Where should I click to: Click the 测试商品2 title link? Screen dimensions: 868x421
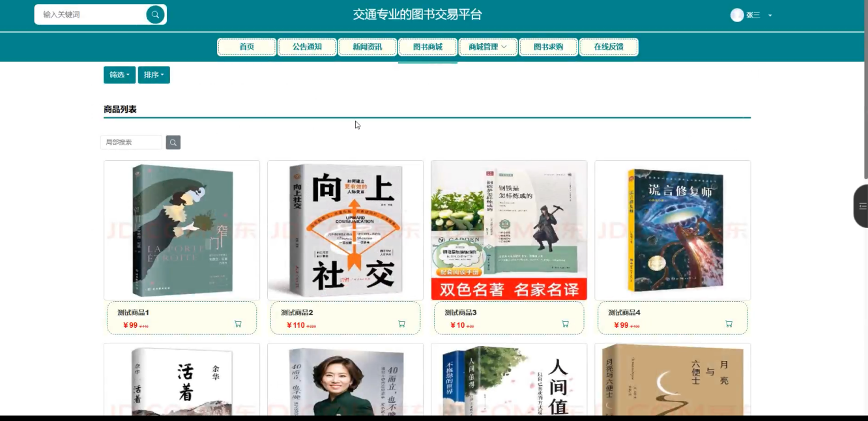pyautogui.click(x=297, y=313)
